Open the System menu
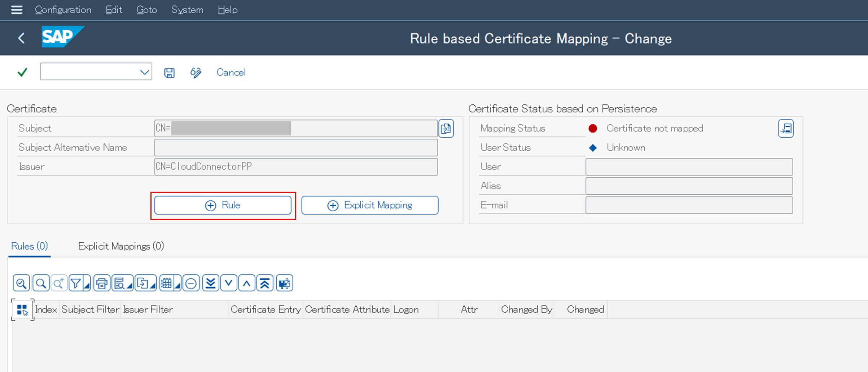Screen dimensions: 868x372 (187, 10)
